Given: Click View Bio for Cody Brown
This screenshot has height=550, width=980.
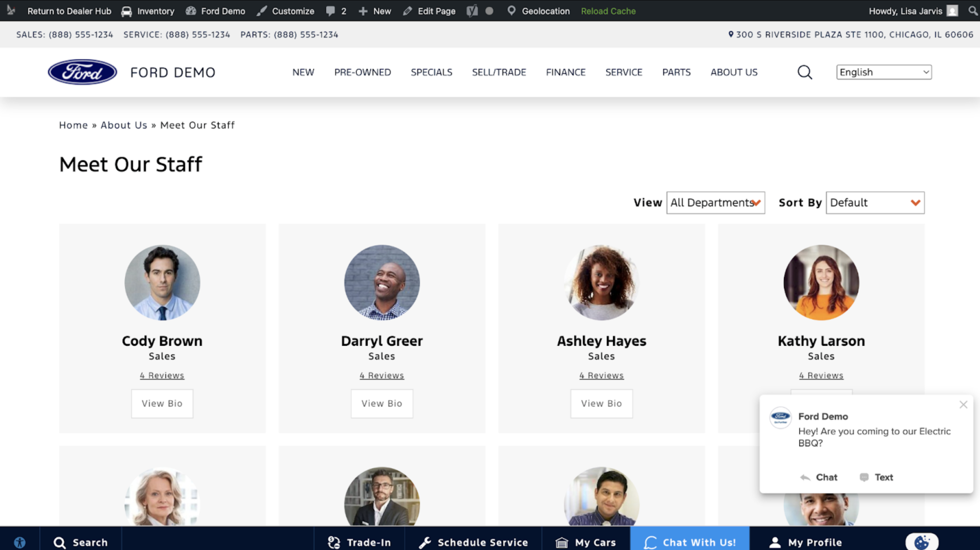Looking at the screenshot, I should click(x=162, y=403).
